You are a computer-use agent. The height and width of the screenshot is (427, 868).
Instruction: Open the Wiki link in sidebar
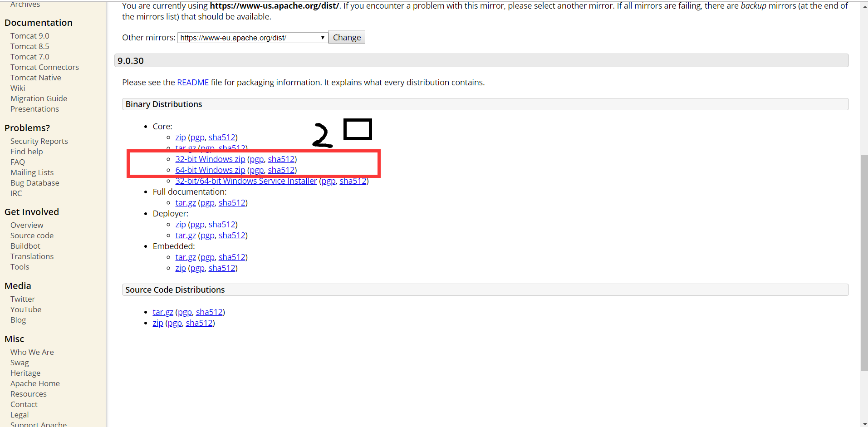coord(18,88)
